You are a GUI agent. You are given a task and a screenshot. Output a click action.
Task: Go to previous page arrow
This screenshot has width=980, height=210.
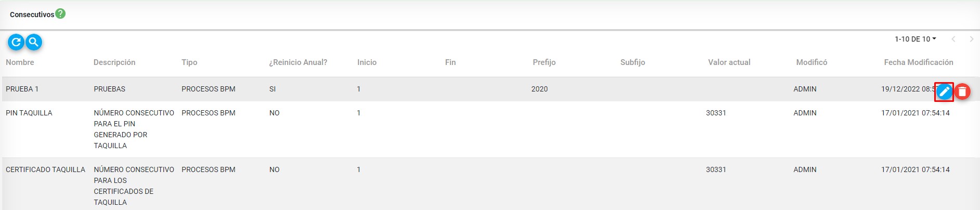point(953,39)
